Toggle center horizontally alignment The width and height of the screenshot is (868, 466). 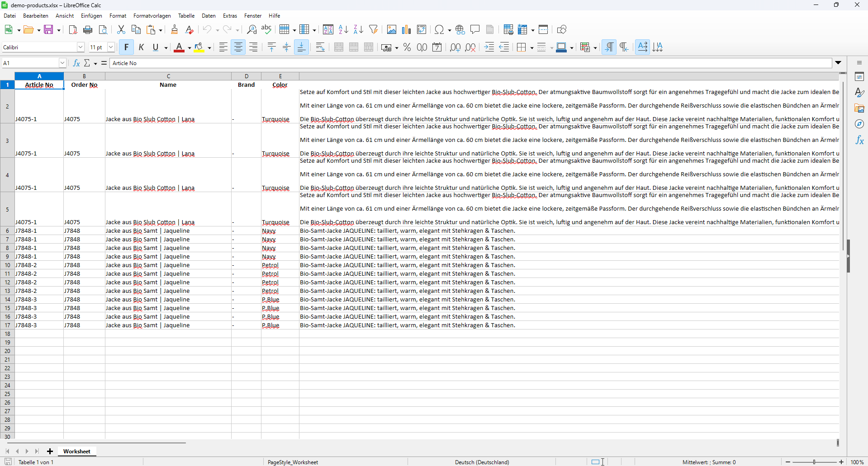[238, 47]
